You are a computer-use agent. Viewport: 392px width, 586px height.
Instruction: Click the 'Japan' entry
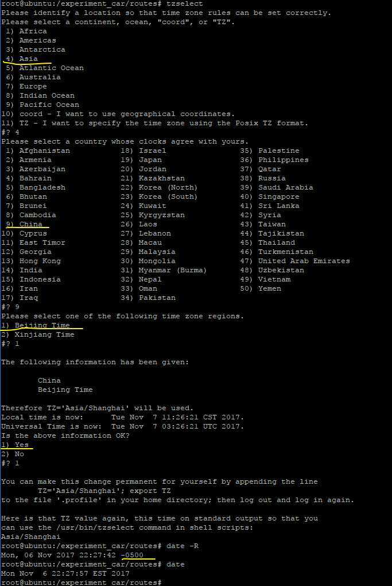tap(150, 160)
